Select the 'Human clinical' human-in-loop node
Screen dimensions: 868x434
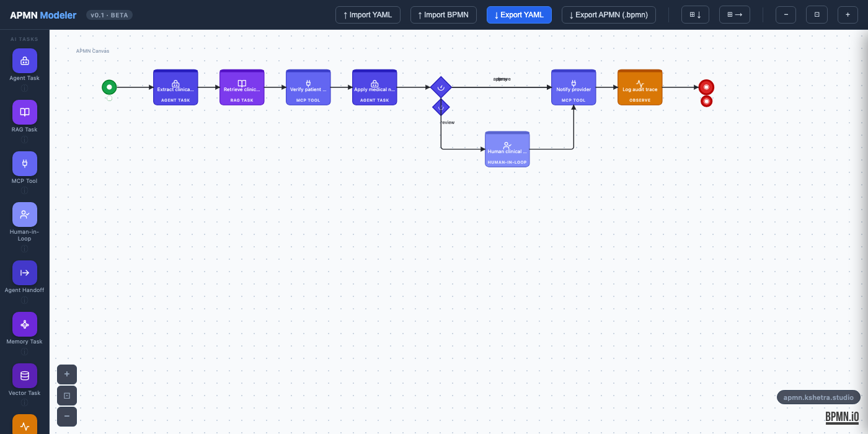(x=507, y=149)
